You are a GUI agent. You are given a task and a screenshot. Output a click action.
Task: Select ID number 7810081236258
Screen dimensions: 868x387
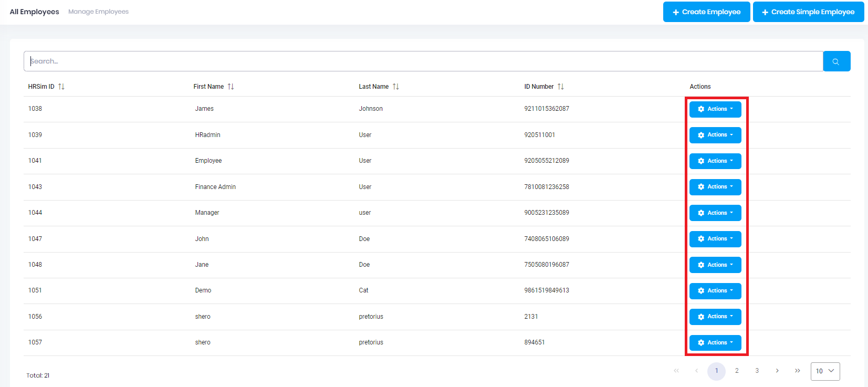547,187
